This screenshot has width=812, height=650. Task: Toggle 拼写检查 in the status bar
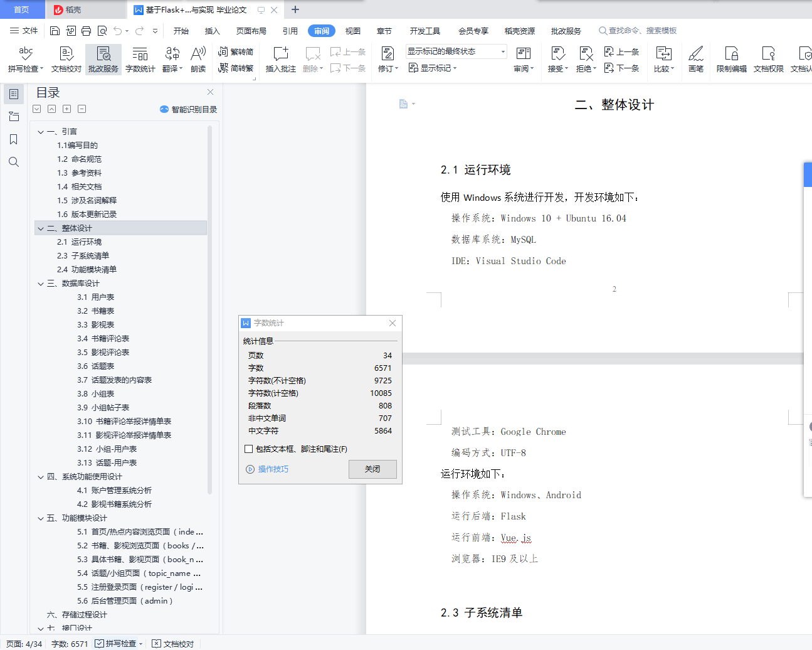(115, 644)
